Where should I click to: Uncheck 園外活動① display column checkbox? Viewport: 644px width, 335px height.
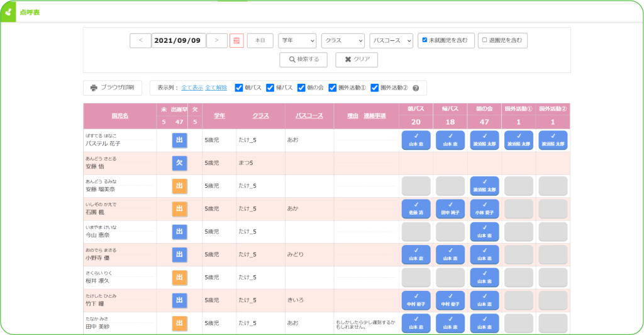point(332,88)
